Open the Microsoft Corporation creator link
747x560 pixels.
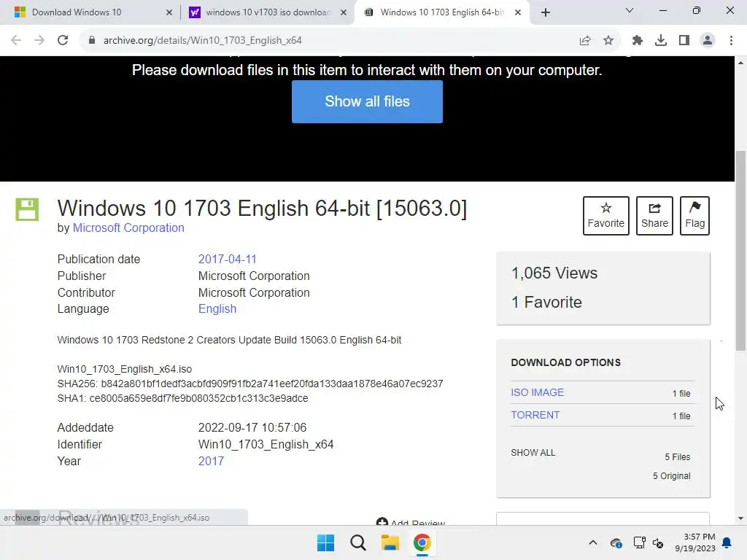(x=128, y=227)
